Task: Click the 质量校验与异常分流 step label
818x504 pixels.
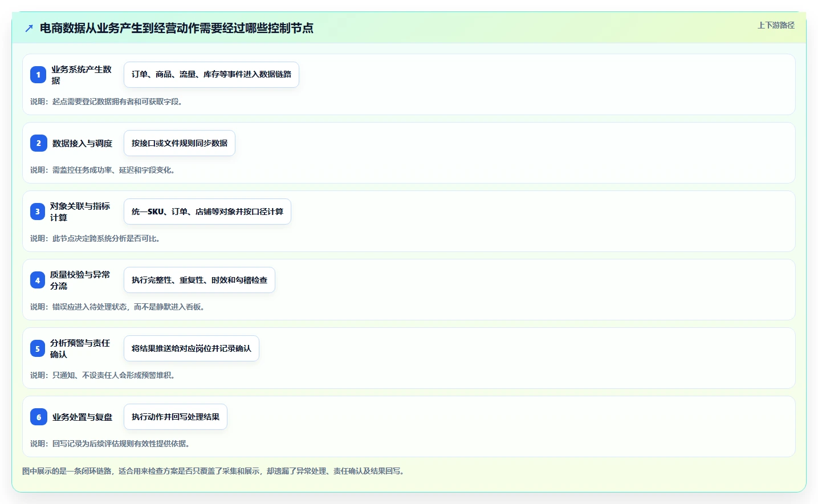Action: [x=80, y=280]
